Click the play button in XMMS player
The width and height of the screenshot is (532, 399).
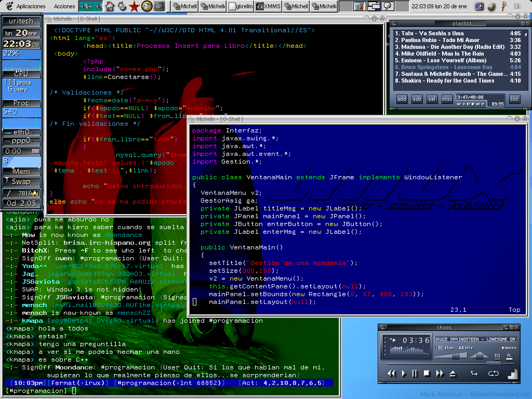[x=404, y=374]
